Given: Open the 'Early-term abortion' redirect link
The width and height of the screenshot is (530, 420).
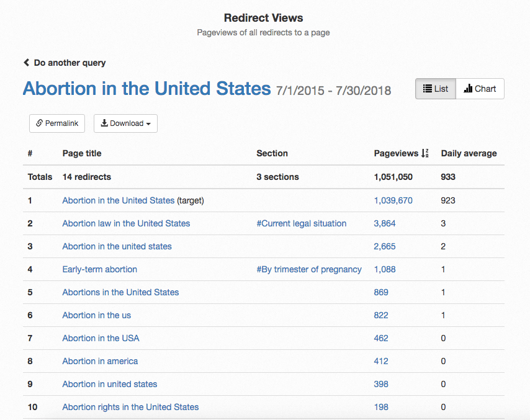Looking at the screenshot, I should (99, 269).
